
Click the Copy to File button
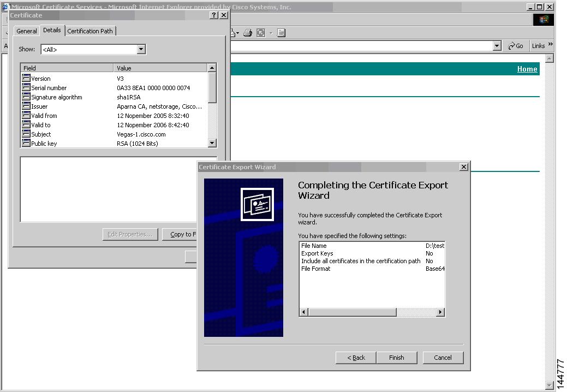pos(180,234)
